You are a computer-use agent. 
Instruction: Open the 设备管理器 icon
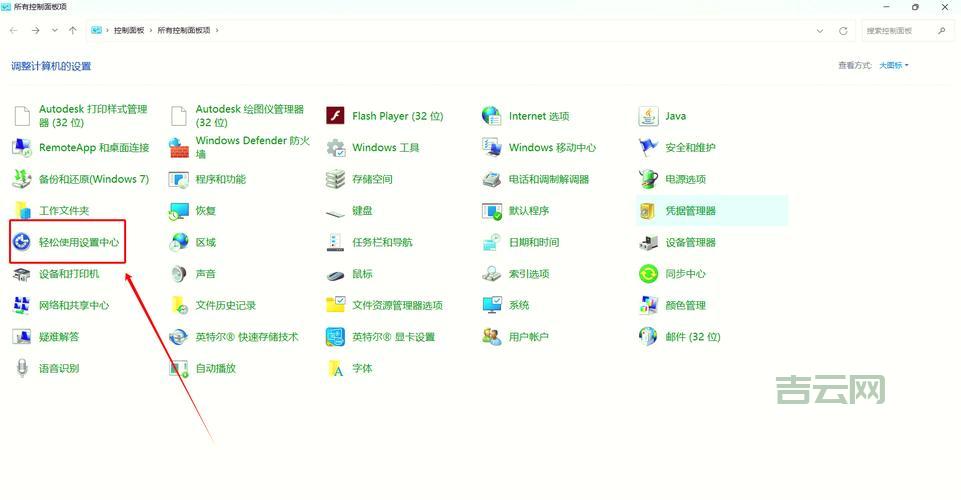648,242
